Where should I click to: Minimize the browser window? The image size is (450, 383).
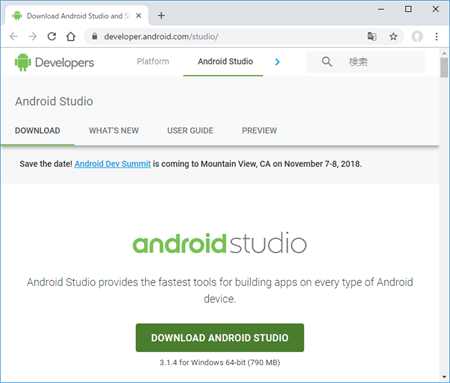381,9
